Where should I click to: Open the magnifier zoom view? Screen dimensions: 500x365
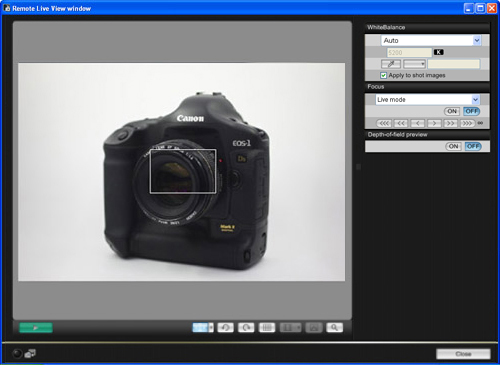point(334,328)
